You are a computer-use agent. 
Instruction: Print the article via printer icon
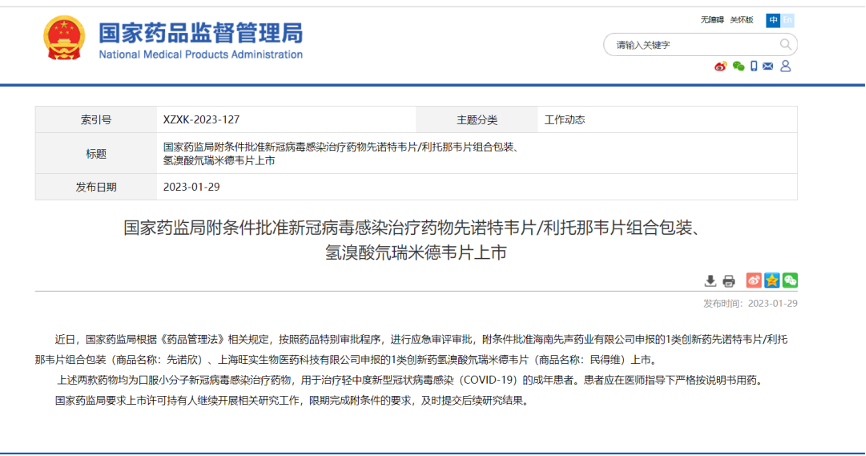(729, 281)
